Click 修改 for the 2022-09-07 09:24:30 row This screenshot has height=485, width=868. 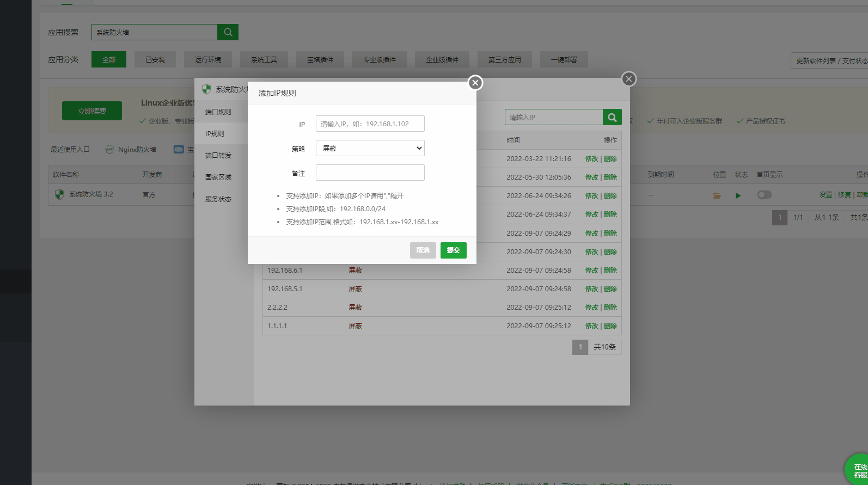[591, 252]
